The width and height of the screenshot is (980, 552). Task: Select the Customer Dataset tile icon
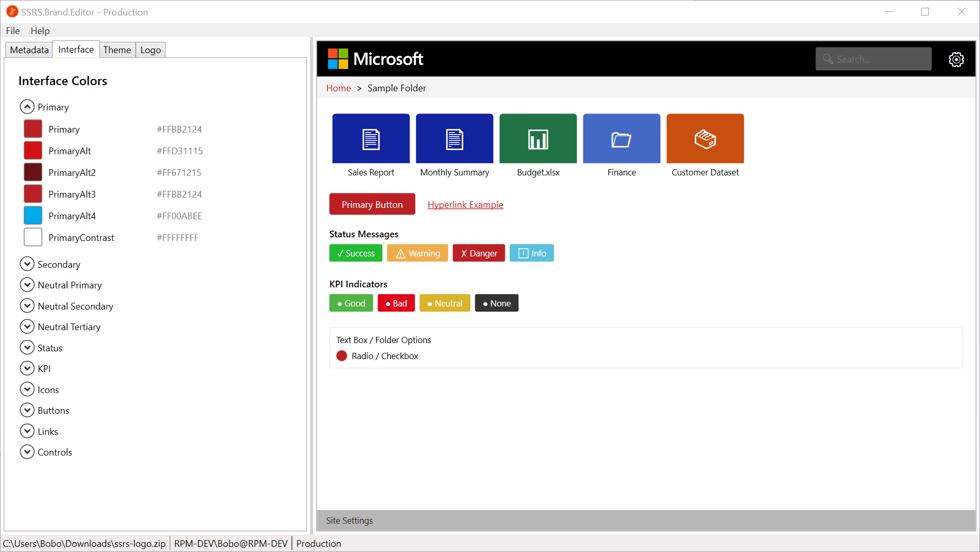pyautogui.click(x=705, y=139)
